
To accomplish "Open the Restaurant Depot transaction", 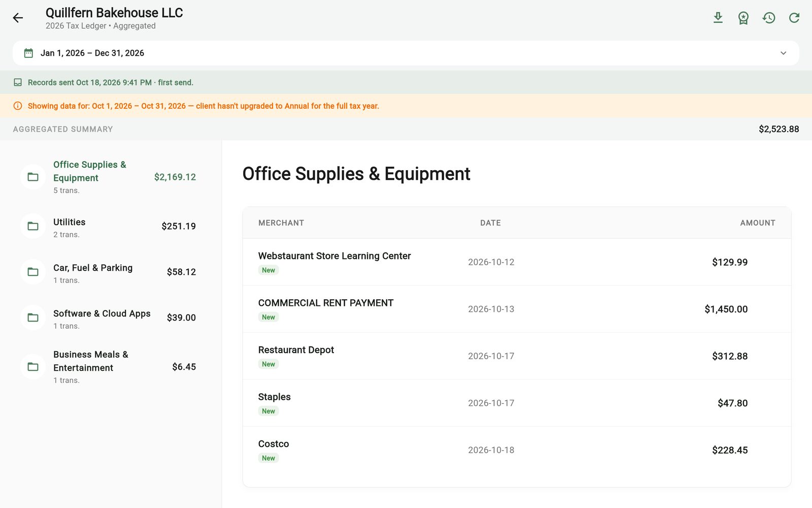I will point(517,356).
